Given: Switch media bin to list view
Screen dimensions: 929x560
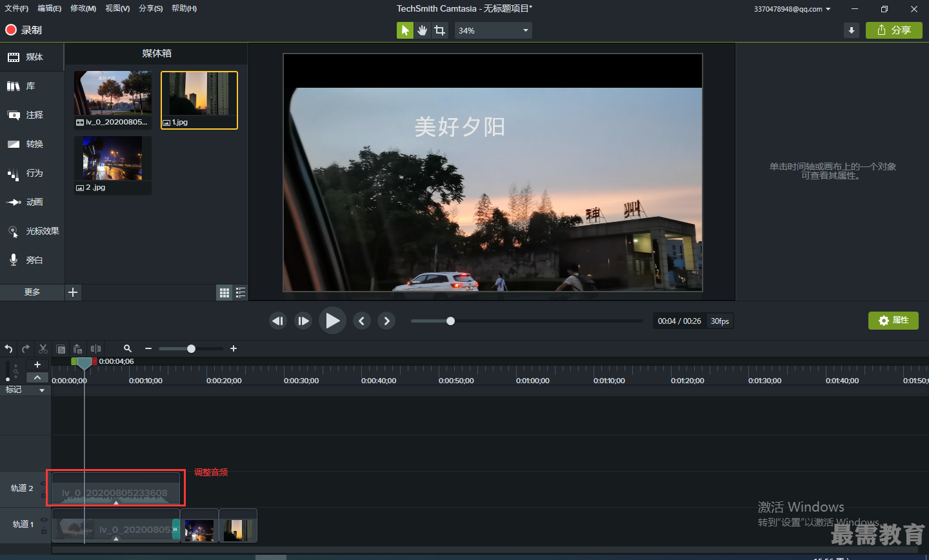Looking at the screenshot, I should pyautogui.click(x=241, y=292).
